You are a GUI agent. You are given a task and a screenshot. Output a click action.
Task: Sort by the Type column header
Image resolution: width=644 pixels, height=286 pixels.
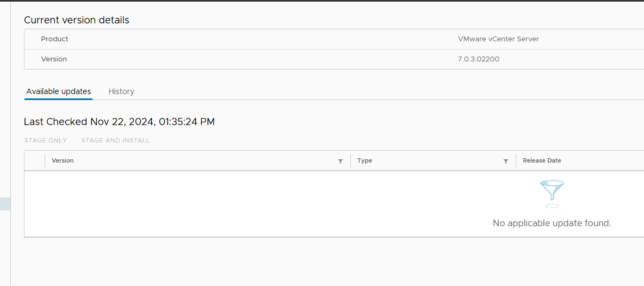coord(364,160)
